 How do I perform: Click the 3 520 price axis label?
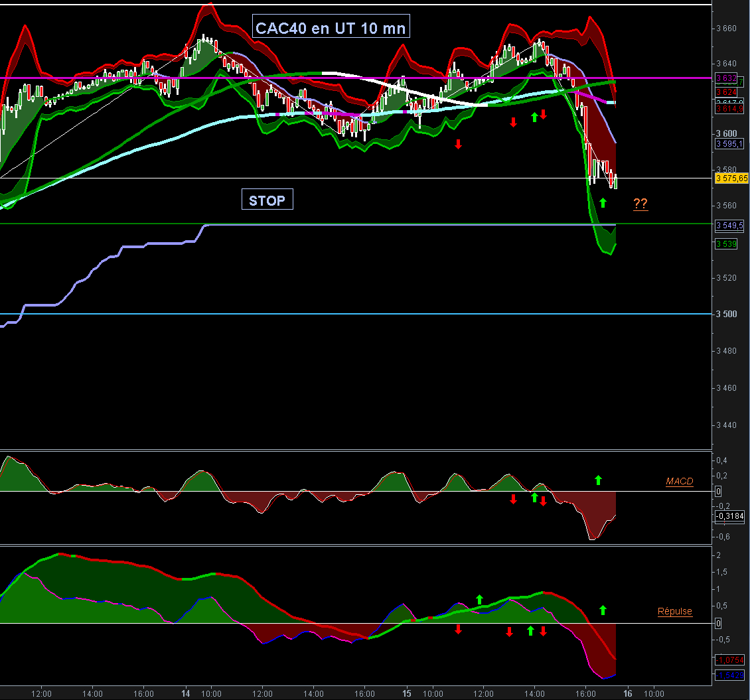(726, 278)
